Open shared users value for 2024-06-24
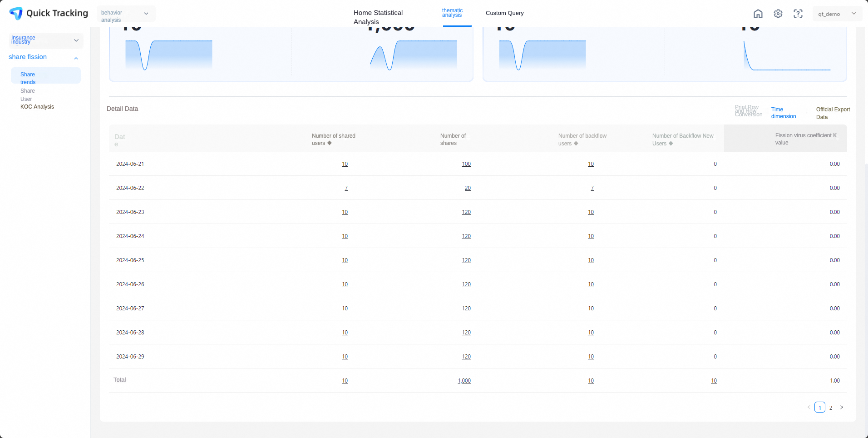Viewport: 868px width, 438px height. pyautogui.click(x=345, y=236)
